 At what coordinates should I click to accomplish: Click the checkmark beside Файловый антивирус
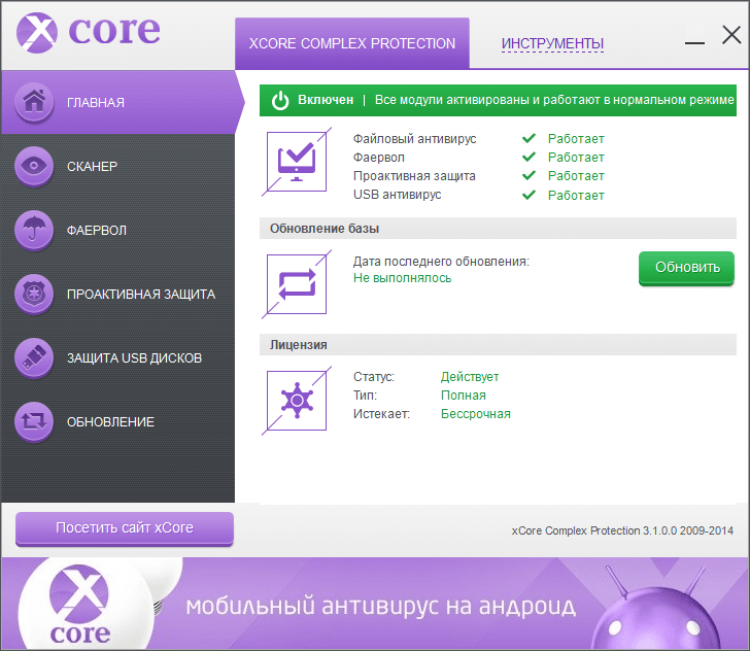click(529, 139)
